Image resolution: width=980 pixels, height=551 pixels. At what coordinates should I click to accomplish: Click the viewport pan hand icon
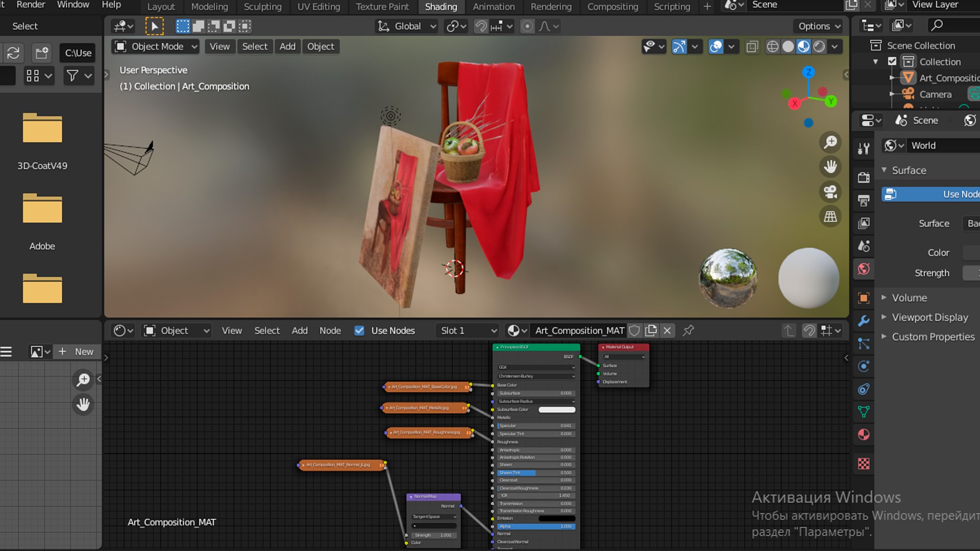(830, 166)
